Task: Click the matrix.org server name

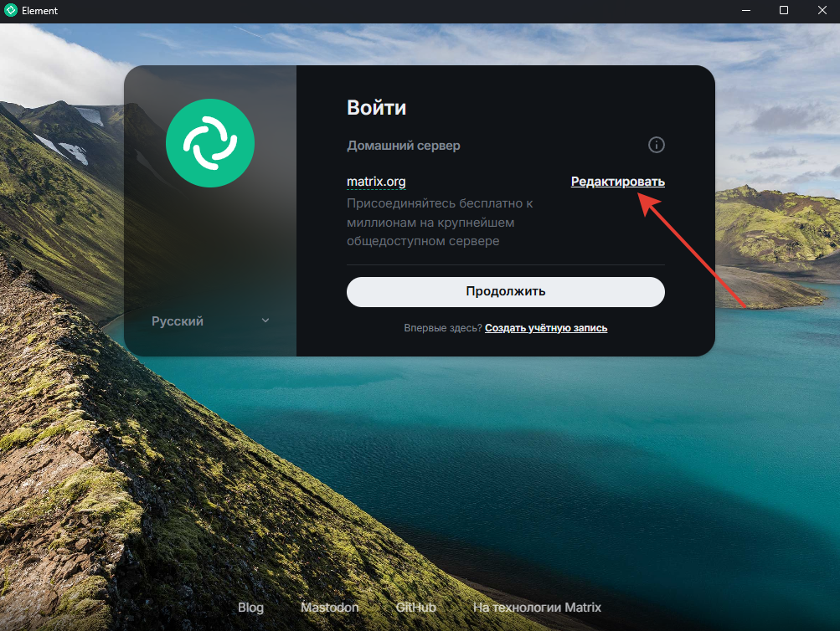Action: [376, 182]
